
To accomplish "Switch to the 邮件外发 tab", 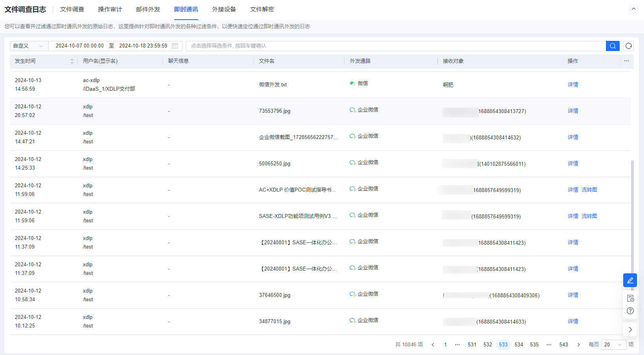I will tap(148, 9).
